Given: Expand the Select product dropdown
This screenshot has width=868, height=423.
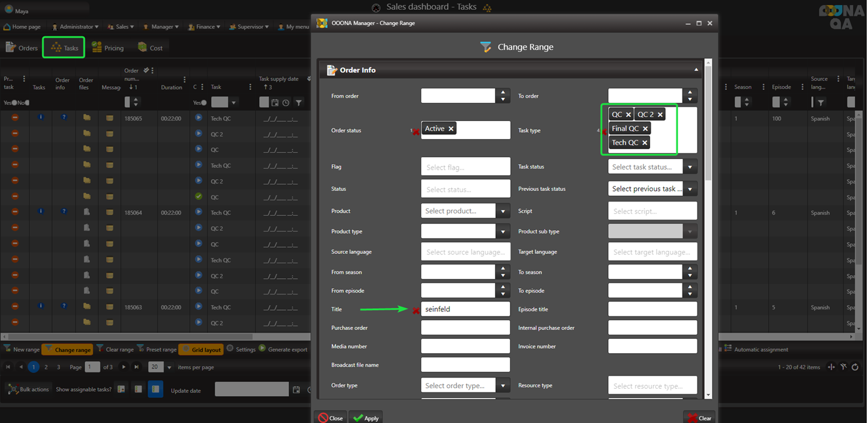Looking at the screenshot, I should click(x=503, y=211).
